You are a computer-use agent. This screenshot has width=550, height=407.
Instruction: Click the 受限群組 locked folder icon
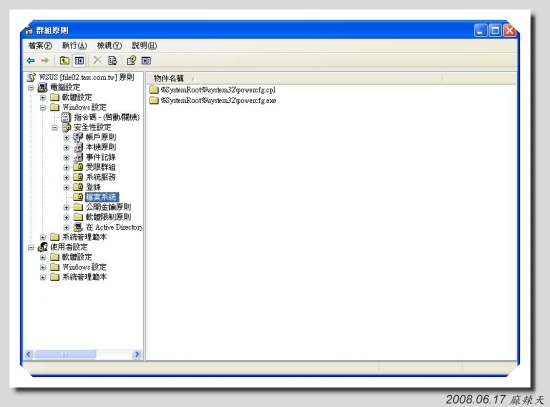(78, 167)
